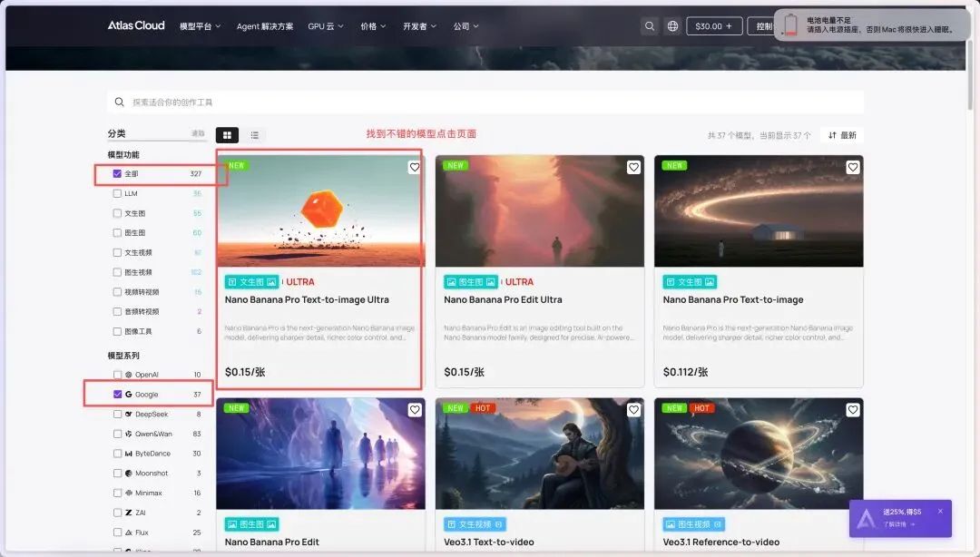Click 图生视频 tag on Veo3.1 Reference-to-video
Viewport: 980px width, 557px height.
click(x=694, y=524)
